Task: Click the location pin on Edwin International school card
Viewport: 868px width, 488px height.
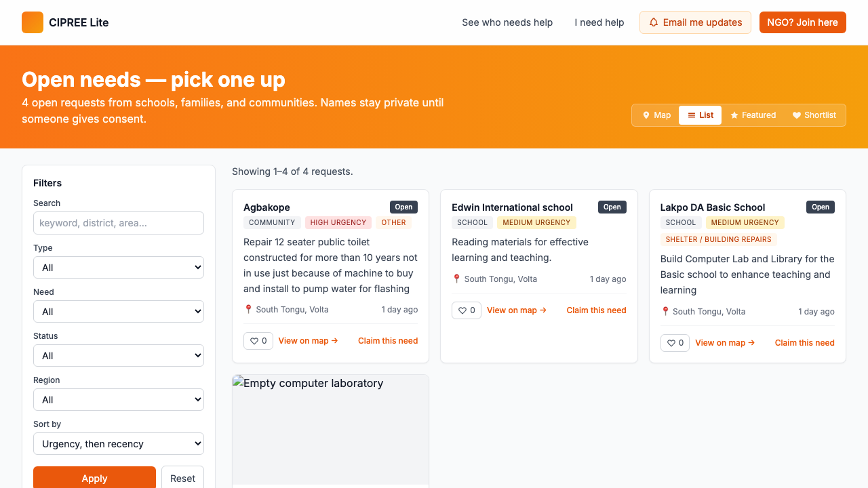Action: [x=456, y=279]
